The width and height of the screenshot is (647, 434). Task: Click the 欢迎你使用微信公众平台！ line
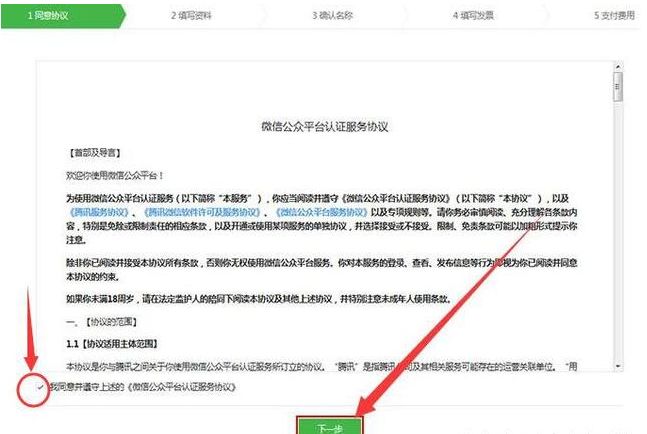pyautogui.click(x=115, y=176)
